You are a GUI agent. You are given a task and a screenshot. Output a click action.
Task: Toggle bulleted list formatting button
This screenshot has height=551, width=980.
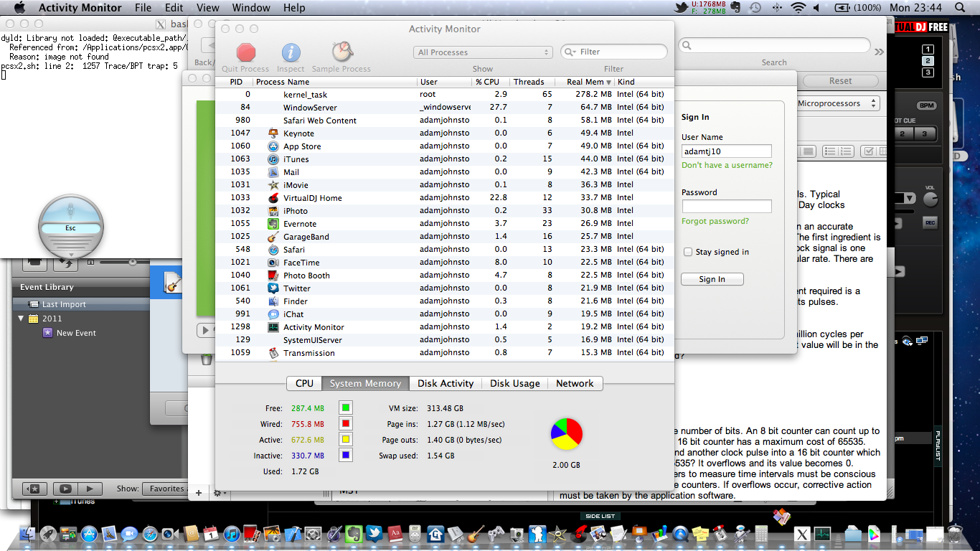[x=830, y=151]
